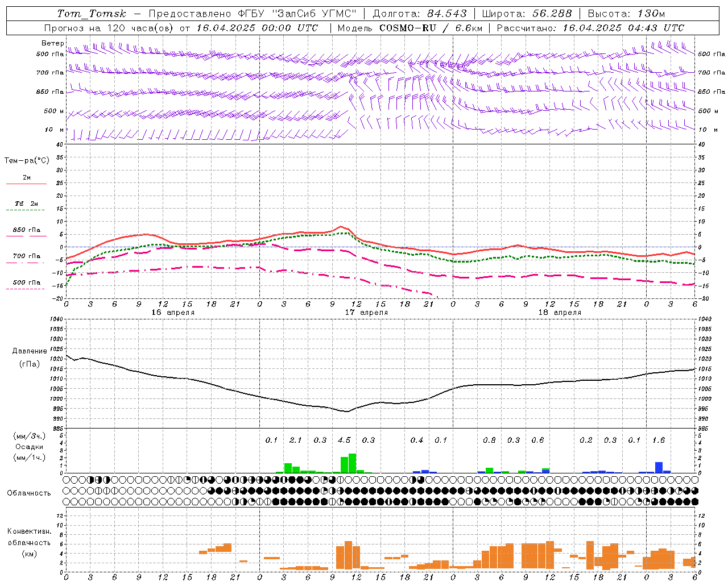The image size is (728, 582).
Task: Click the 16 апреля date label
Action: [173, 313]
